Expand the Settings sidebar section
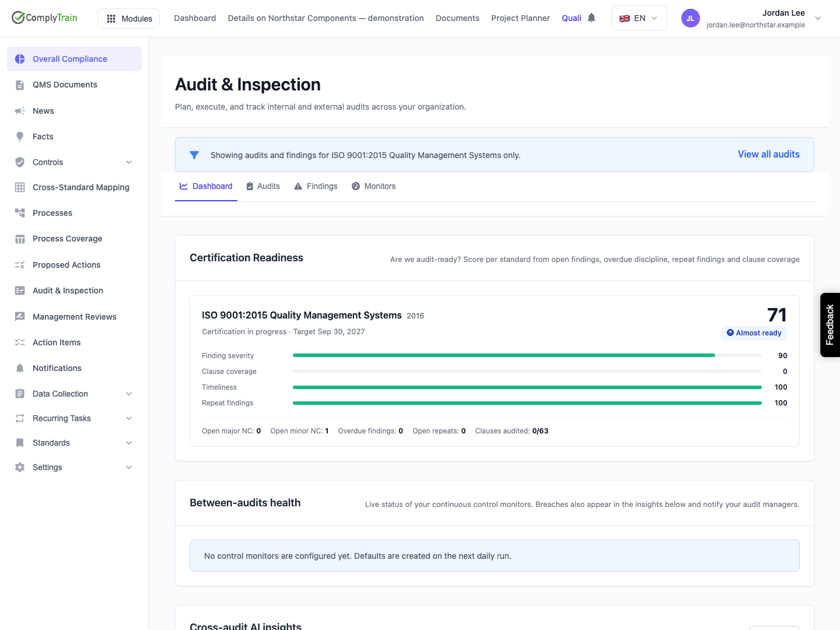The image size is (840, 630). 129,467
